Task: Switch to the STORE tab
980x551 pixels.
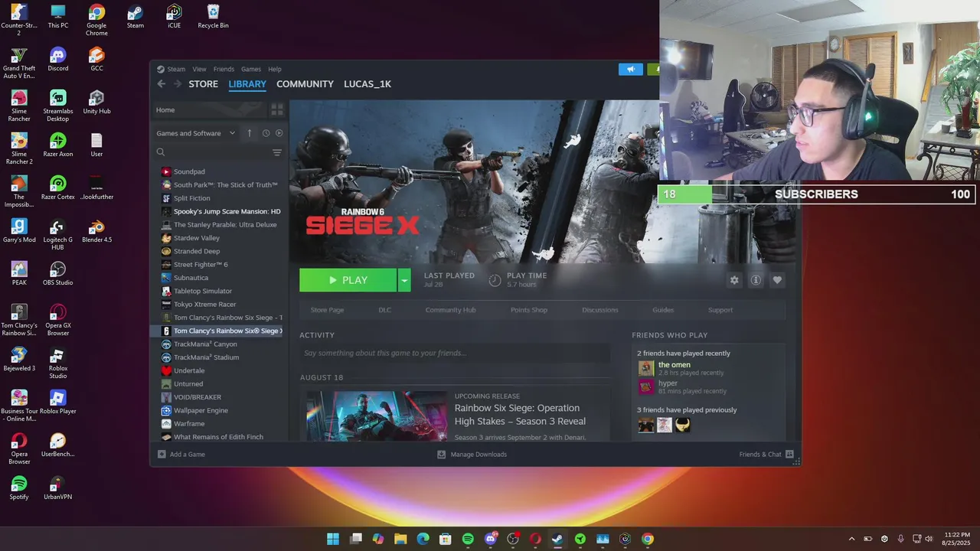Action: tap(204, 84)
